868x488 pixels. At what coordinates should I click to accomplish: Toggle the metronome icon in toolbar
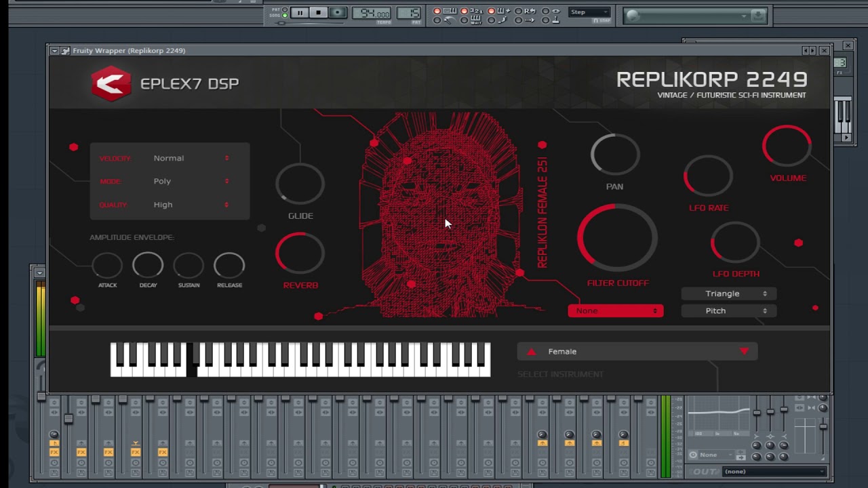(449, 20)
